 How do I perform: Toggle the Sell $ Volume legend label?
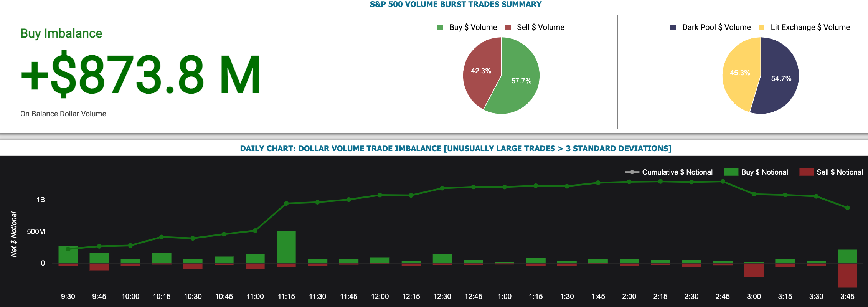point(541,27)
